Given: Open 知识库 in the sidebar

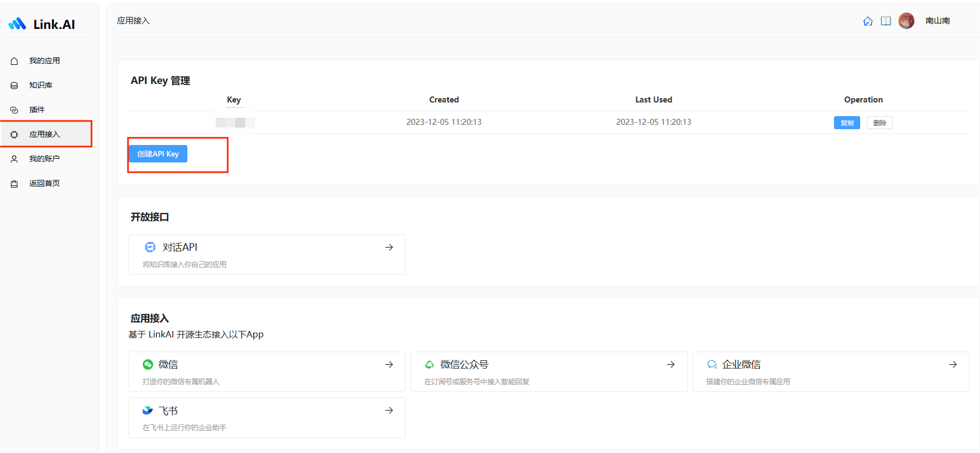Looking at the screenshot, I should (x=41, y=85).
